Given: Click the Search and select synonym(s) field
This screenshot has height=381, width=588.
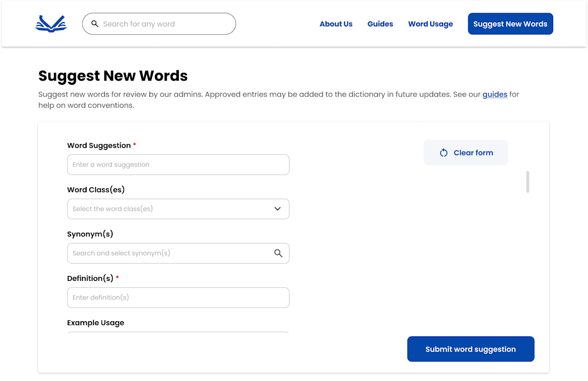Looking at the screenshot, I should pyautogui.click(x=167, y=253).
